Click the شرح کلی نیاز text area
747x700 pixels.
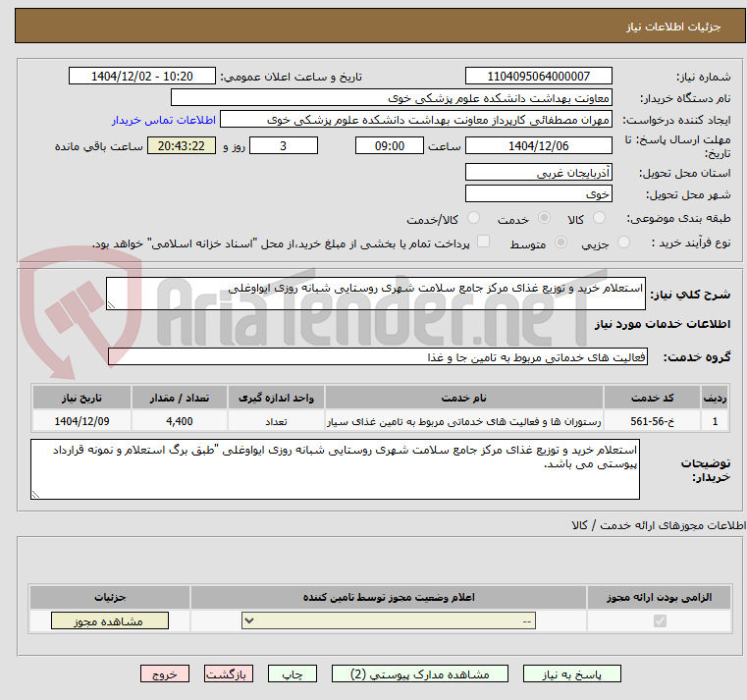[375, 294]
